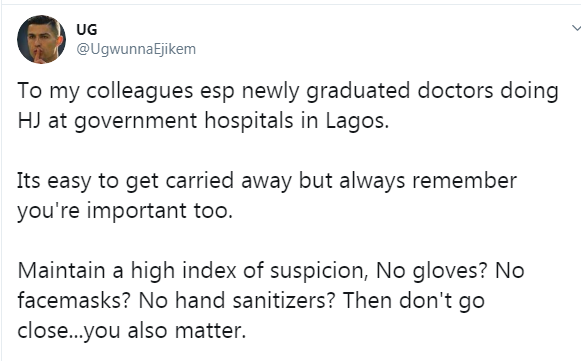
Task: Visit the @UgwunnaEjikem handle link
Action: pos(136,49)
